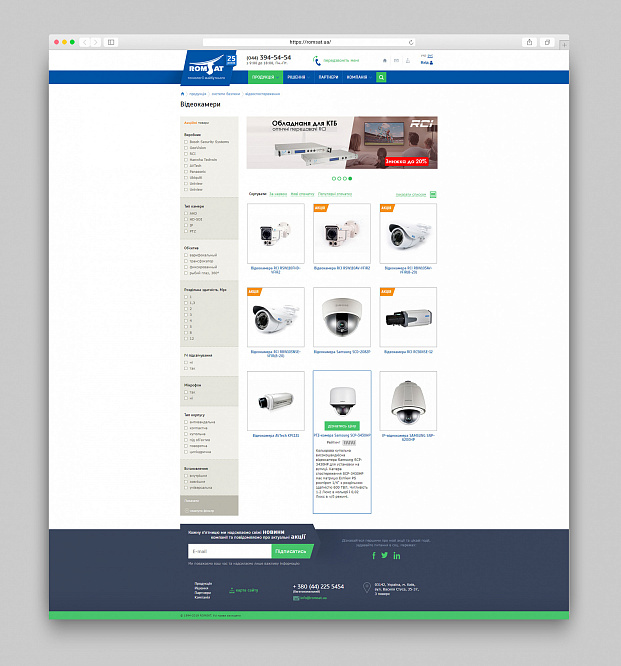Open a new browser tab
The image size is (621, 666).
[564, 44]
